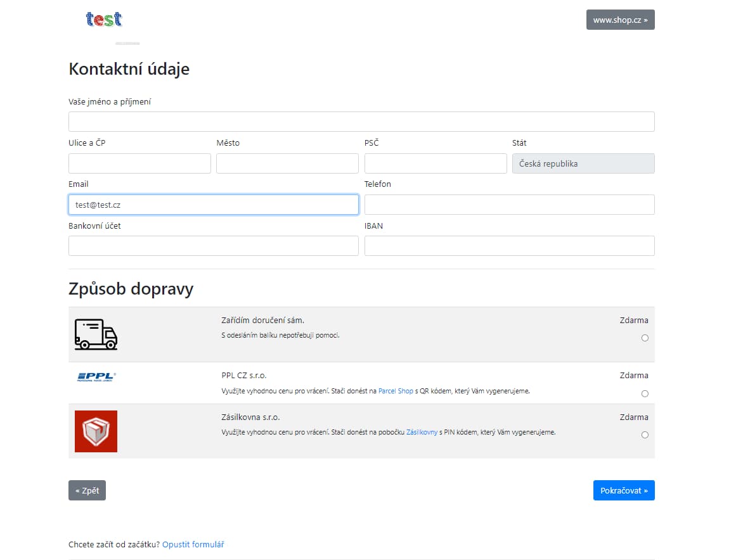Image resolution: width=743 pixels, height=560 pixels.
Task: Click the delivery truck icon
Action: (x=96, y=334)
